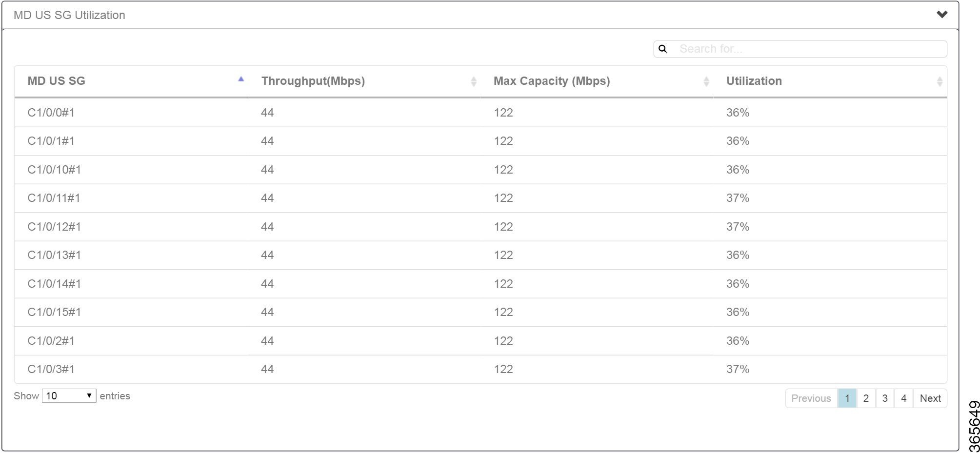Expand the entries-per-page selector arrow
The image size is (980, 453).
90,395
